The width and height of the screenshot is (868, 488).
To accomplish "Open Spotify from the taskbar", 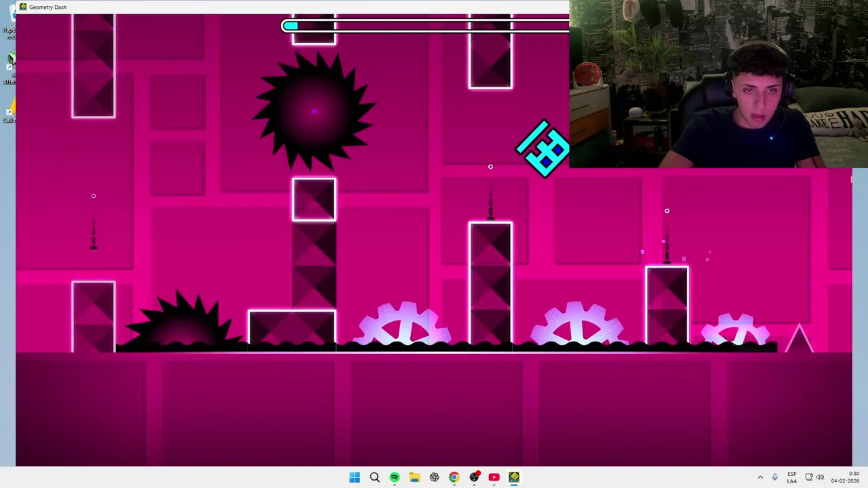I will tap(394, 477).
